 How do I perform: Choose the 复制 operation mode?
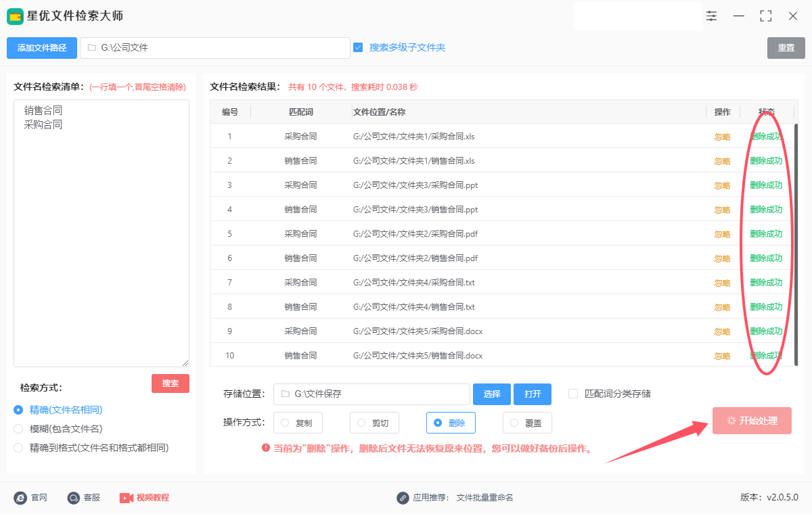tap(298, 423)
